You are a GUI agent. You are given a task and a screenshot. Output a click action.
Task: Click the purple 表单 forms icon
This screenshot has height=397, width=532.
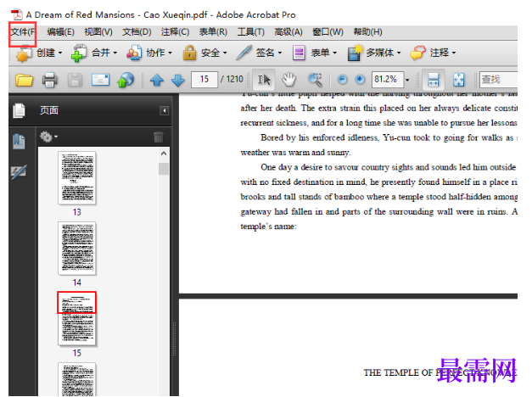coord(299,53)
